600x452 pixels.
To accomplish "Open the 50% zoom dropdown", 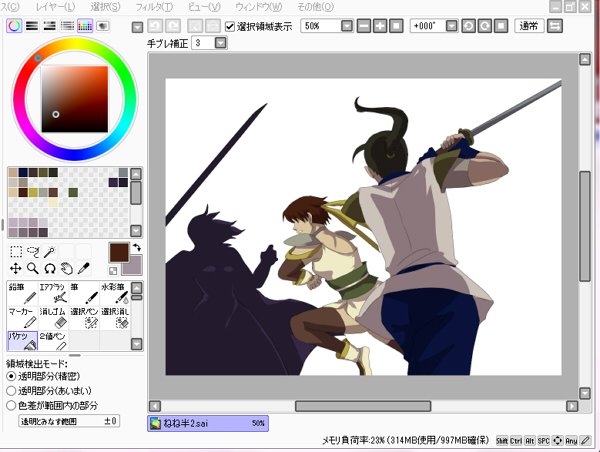I will [x=347, y=26].
